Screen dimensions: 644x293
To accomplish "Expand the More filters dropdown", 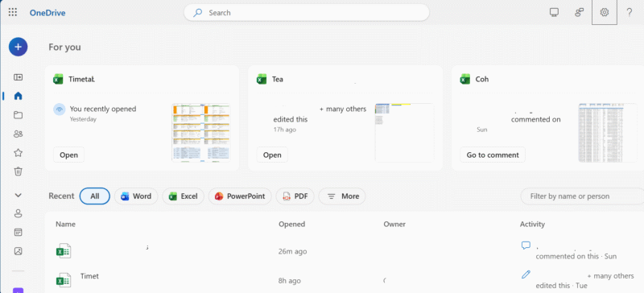I will coord(342,196).
